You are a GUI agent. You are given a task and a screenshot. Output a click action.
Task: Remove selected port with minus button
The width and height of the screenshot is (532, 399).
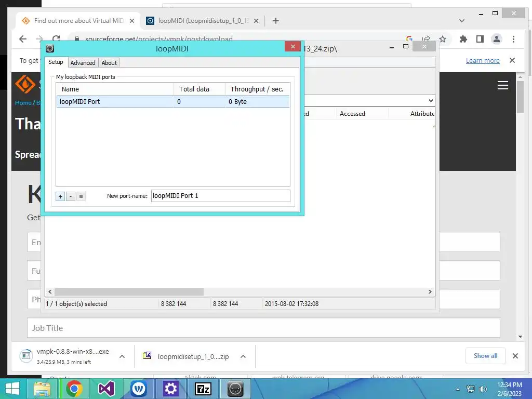[71, 196]
